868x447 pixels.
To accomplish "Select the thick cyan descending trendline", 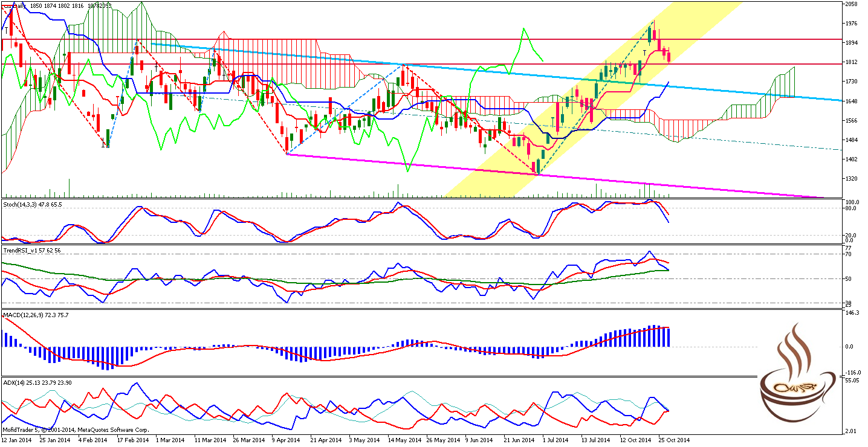I will pyautogui.click(x=496, y=72).
